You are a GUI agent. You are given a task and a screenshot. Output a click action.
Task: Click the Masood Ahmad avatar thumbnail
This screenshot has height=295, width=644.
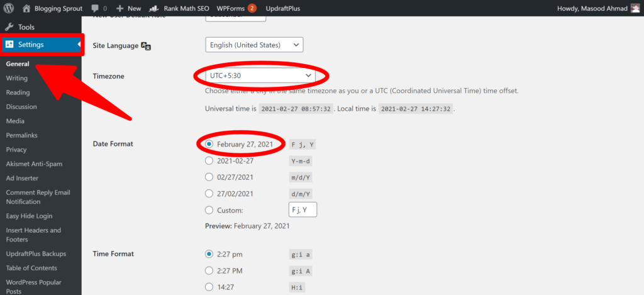pyautogui.click(x=635, y=8)
